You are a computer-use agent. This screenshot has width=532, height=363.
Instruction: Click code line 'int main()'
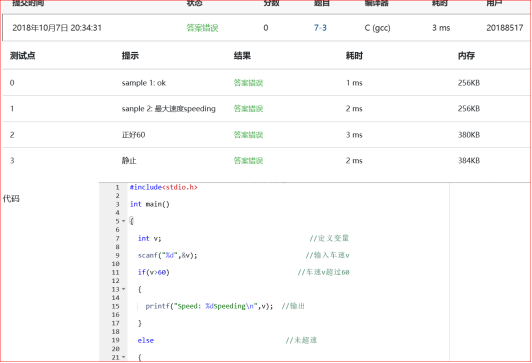tap(150, 204)
